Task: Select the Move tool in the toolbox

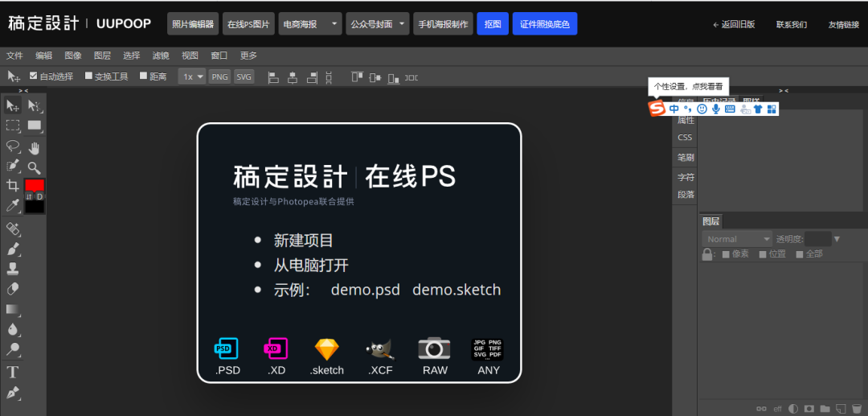Action: click(x=13, y=105)
